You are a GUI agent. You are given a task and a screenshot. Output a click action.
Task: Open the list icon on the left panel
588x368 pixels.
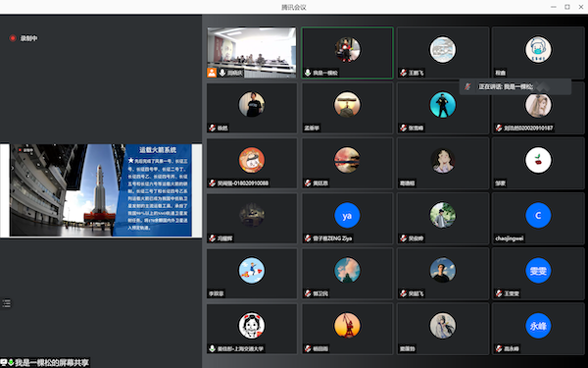coord(7,303)
